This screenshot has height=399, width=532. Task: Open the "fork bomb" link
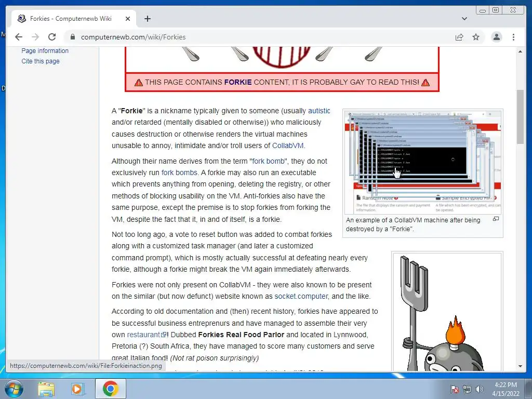click(268, 161)
